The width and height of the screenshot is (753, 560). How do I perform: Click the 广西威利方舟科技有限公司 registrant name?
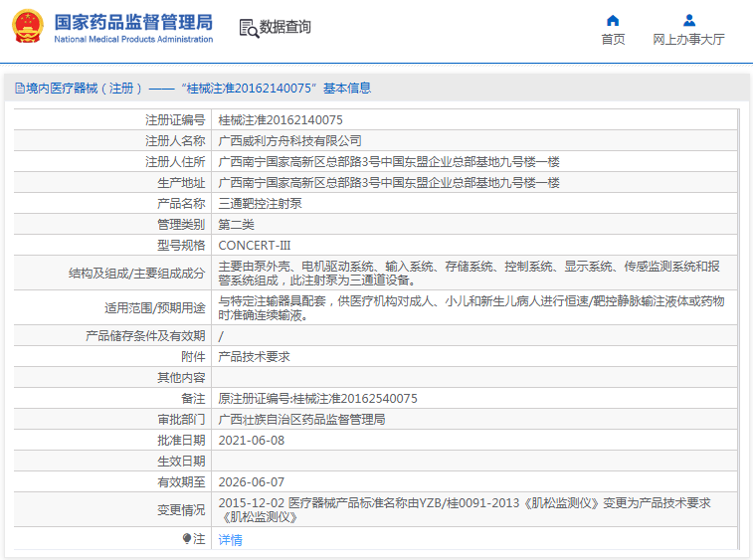(x=289, y=140)
